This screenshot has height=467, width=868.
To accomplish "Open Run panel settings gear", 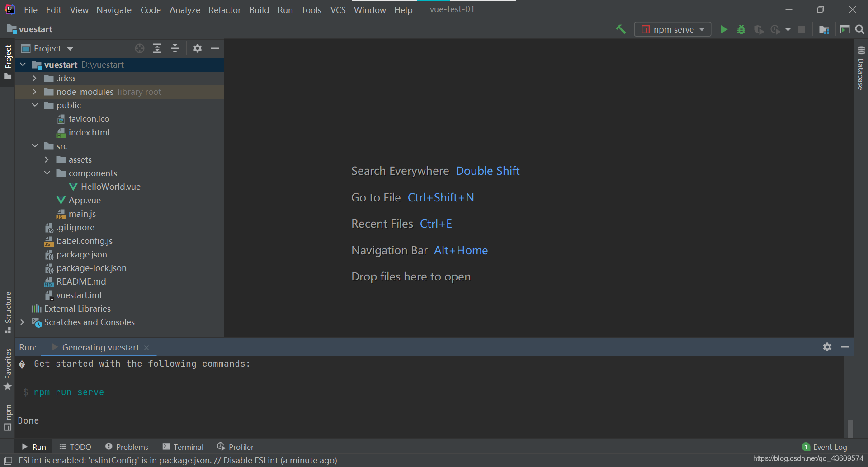I will click(827, 347).
